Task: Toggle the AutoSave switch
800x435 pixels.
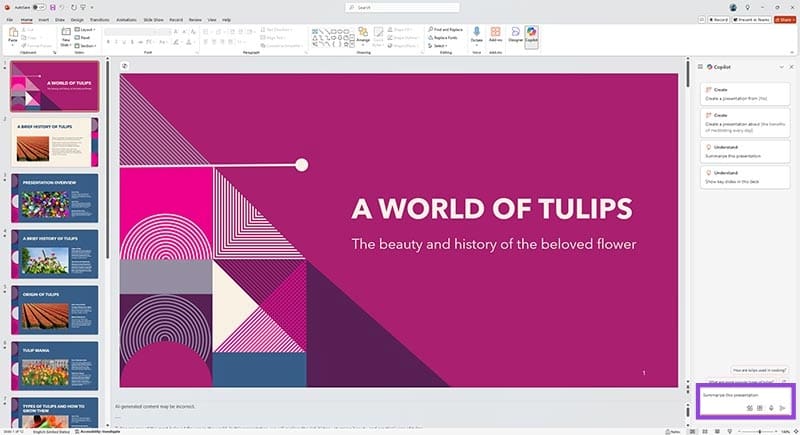Action: [38, 8]
